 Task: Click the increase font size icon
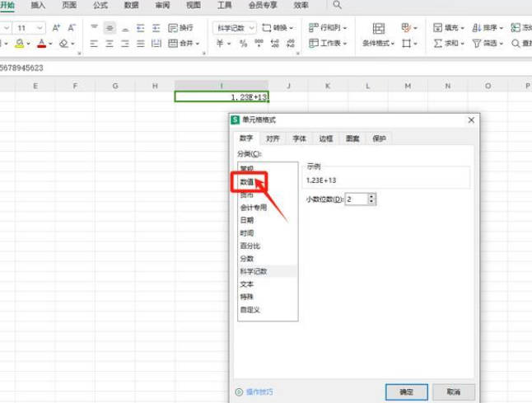click(x=56, y=27)
